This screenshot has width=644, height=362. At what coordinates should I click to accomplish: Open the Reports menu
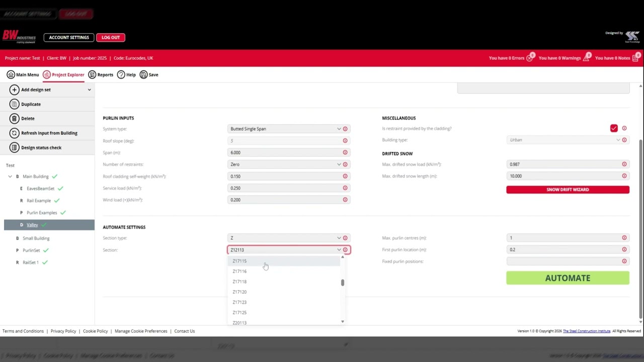101,74
